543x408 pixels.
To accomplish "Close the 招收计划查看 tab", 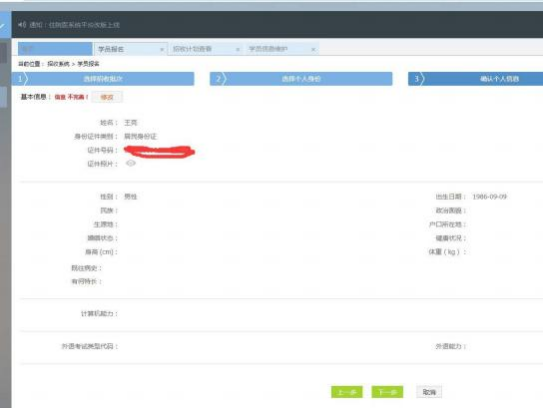I will click(x=238, y=50).
